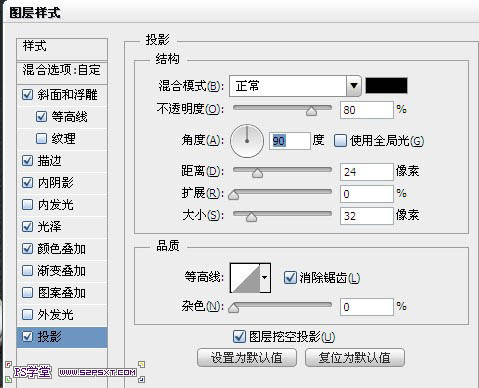Enable the 纹理 checkbox
479x388 pixels.
coord(41,138)
